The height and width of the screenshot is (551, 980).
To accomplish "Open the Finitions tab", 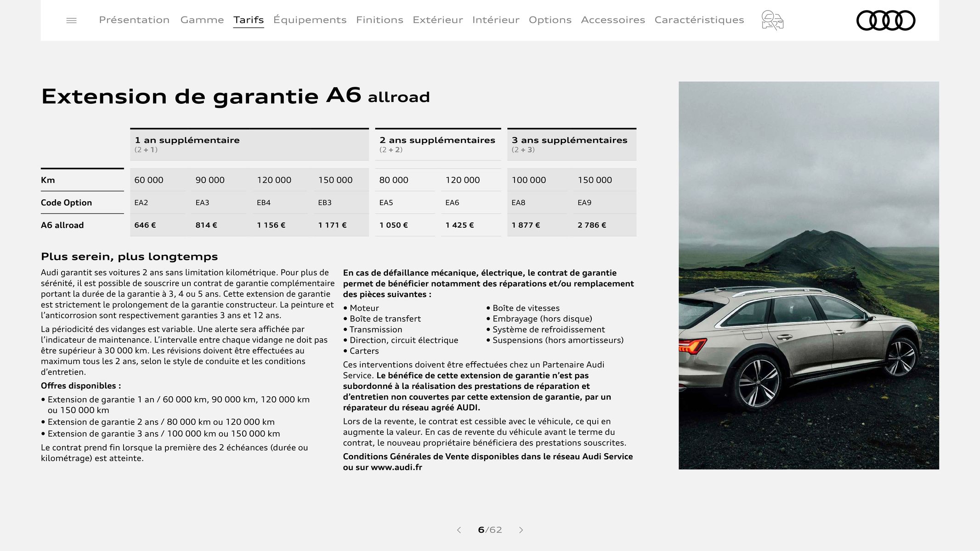I will coord(380,20).
